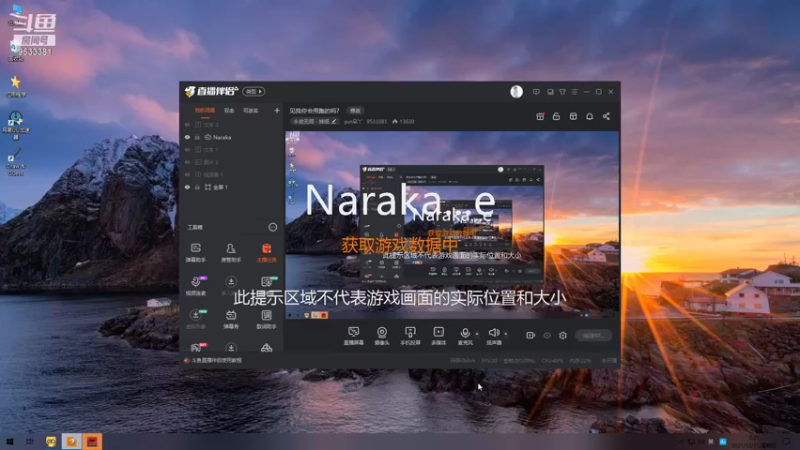800x450 pixels.
Task: Add a phone screen cast source
Action: 410,336
